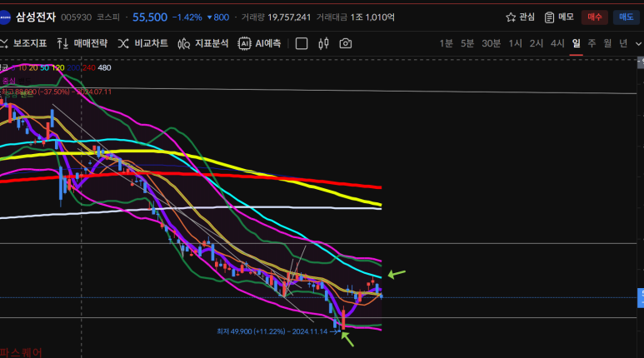Screen dimensions: 644x358
Task: Switch to the 1분 timeframe
Action: tap(446, 43)
